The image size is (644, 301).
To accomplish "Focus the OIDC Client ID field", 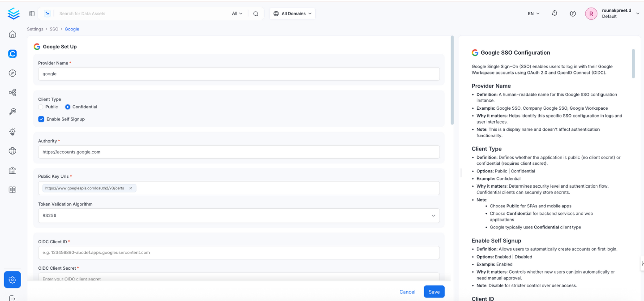I will (239, 253).
